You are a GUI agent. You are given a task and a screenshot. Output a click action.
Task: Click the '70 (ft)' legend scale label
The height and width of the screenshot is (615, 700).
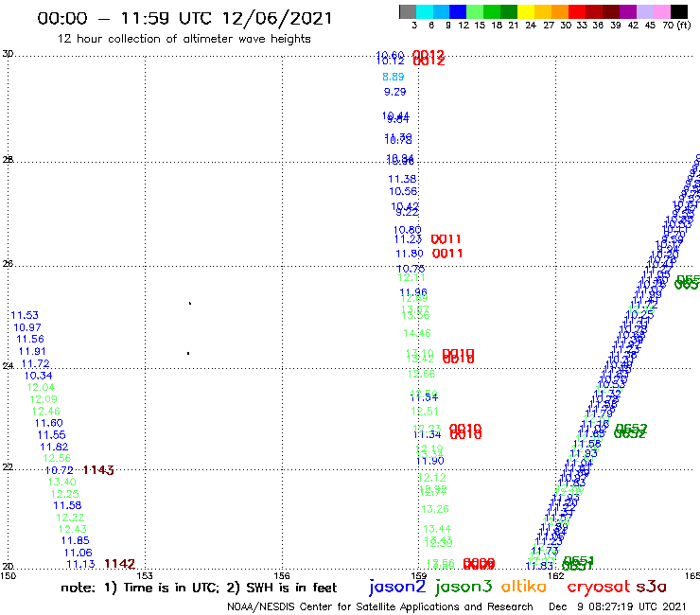tap(676, 25)
